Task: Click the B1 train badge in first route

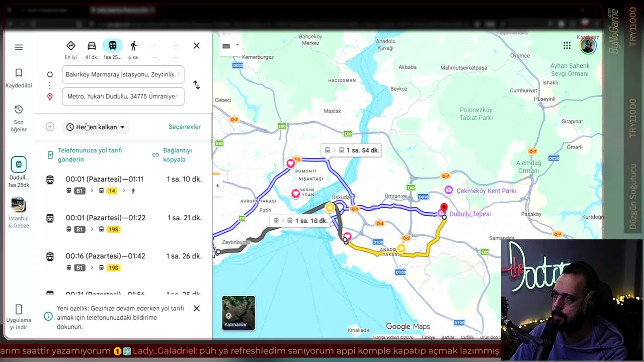Action: pyautogui.click(x=79, y=191)
